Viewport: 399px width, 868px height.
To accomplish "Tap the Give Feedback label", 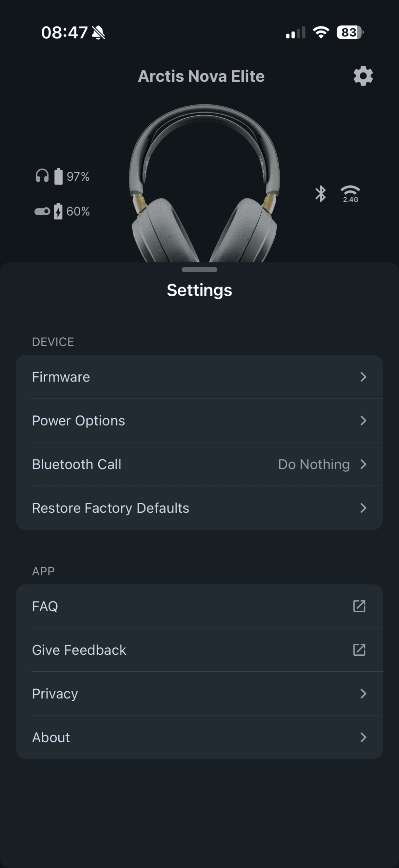I will click(x=79, y=650).
